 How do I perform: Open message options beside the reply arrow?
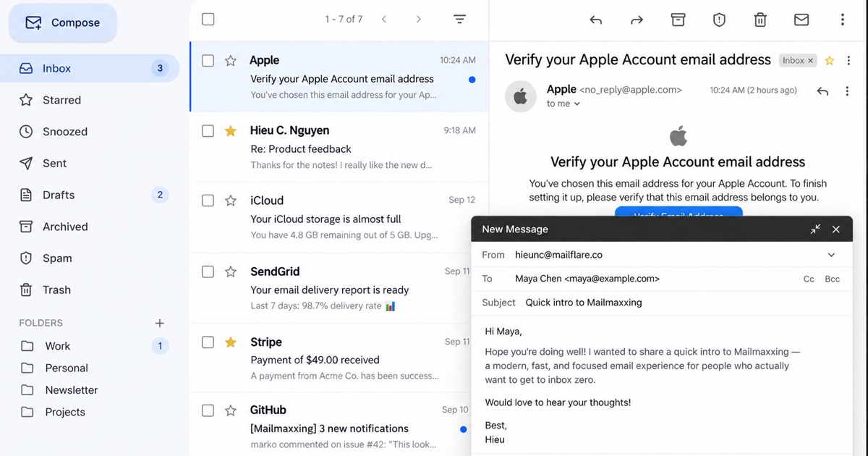coord(847,91)
